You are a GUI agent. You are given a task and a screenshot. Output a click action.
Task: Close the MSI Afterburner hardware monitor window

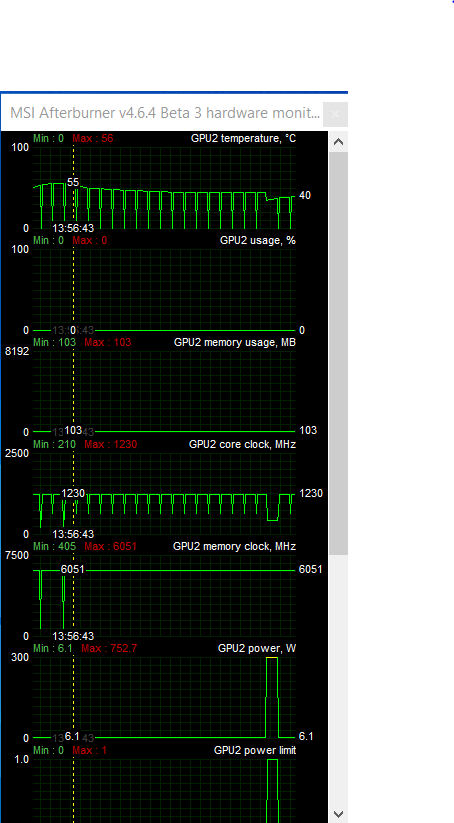(335, 114)
